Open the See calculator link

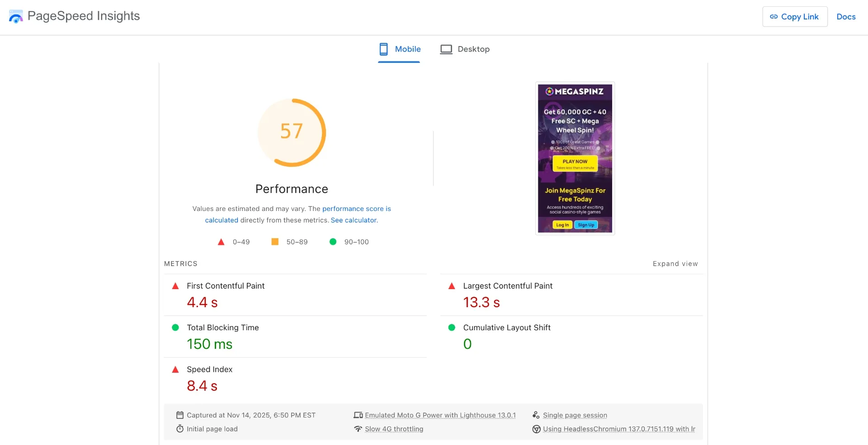pos(354,220)
